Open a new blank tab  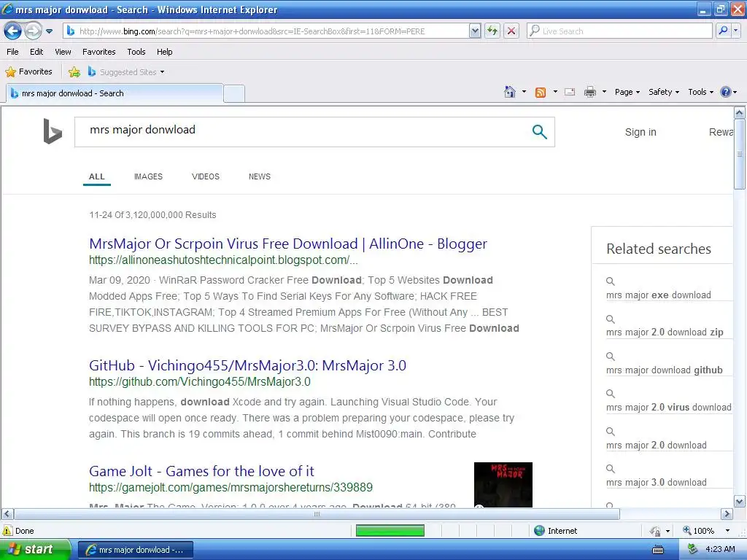coord(234,94)
